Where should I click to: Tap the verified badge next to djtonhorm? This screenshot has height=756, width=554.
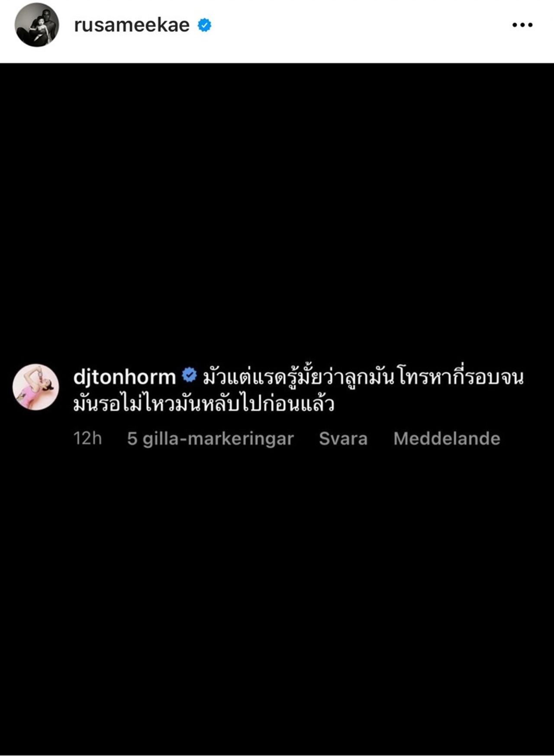(x=189, y=375)
